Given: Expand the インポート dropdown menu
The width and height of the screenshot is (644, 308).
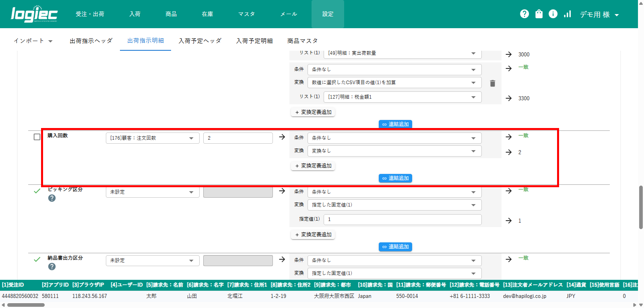Looking at the screenshot, I should tap(33, 41).
